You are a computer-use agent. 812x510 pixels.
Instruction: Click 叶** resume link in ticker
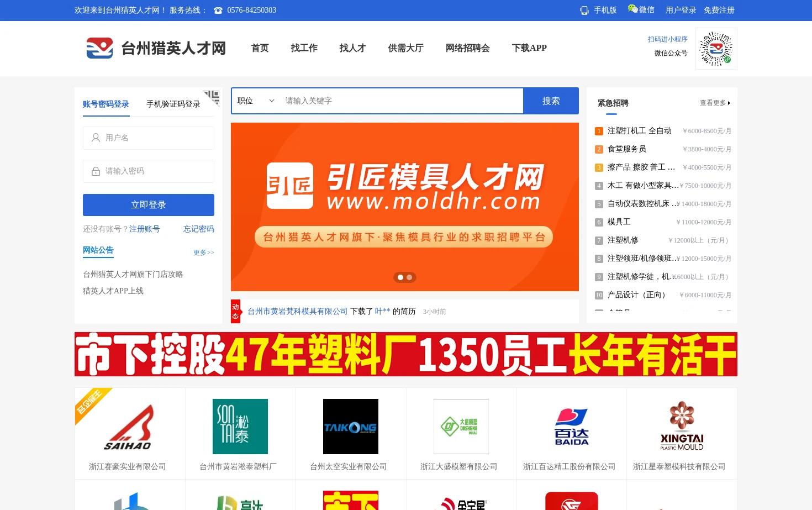[x=383, y=312]
